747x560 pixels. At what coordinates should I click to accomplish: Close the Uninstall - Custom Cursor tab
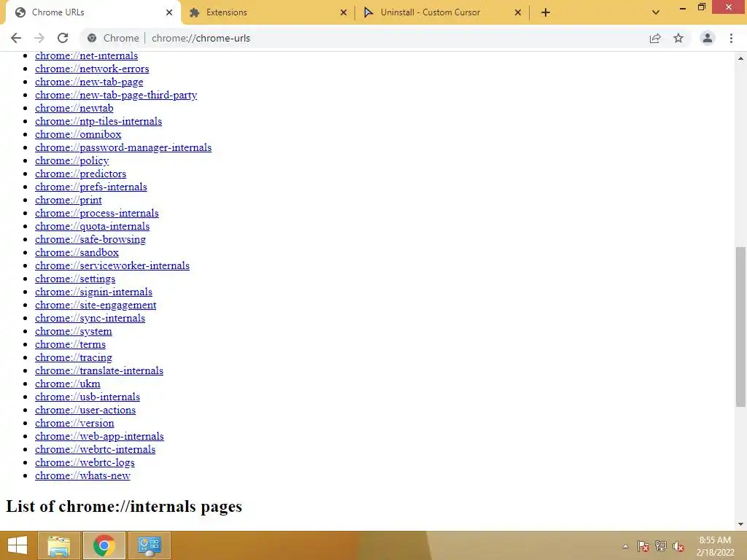tap(518, 12)
